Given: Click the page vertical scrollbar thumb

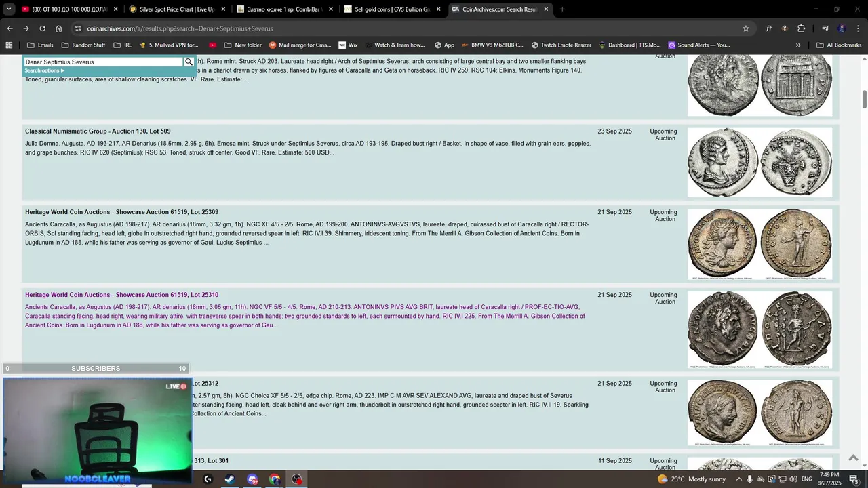Looking at the screenshot, I should (x=865, y=98).
